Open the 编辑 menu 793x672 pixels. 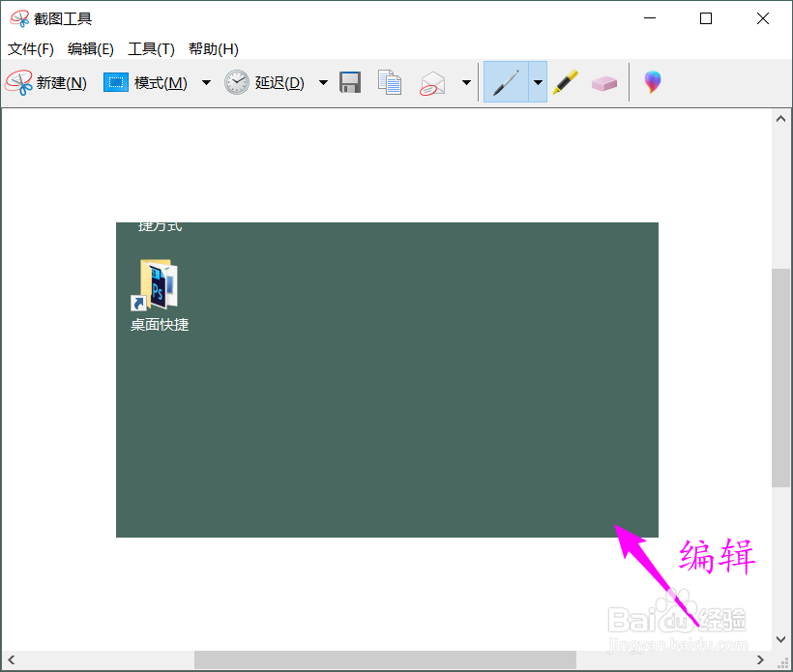[x=90, y=48]
